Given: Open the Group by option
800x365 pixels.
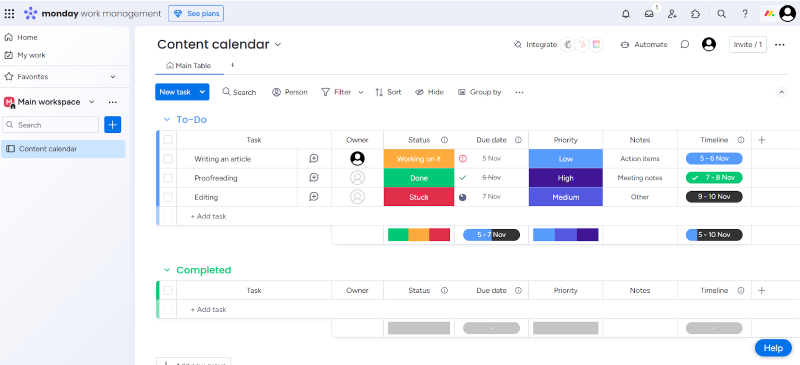Looking at the screenshot, I should tap(480, 92).
